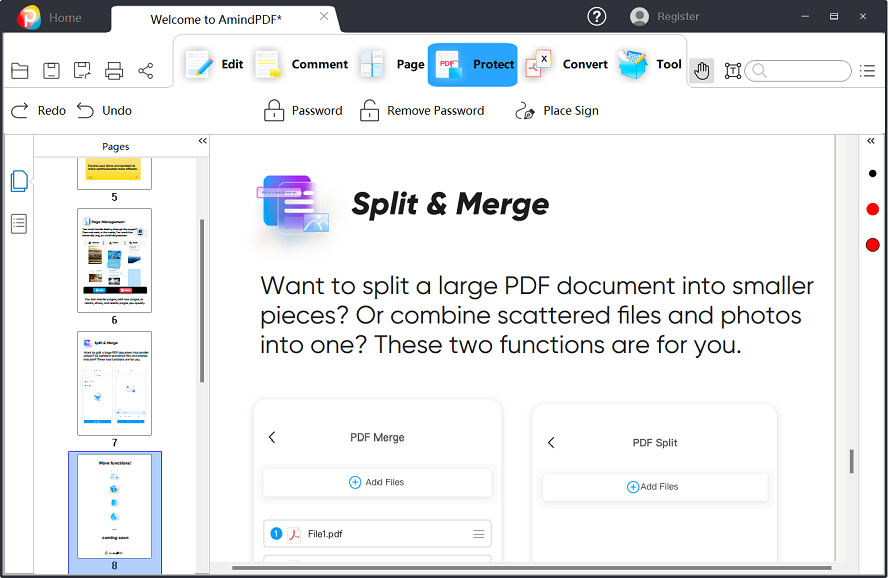Collapse the Pages panel with the double chevron
Viewport: 888px width, 578px height.
pyautogui.click(x=202, y=140)
